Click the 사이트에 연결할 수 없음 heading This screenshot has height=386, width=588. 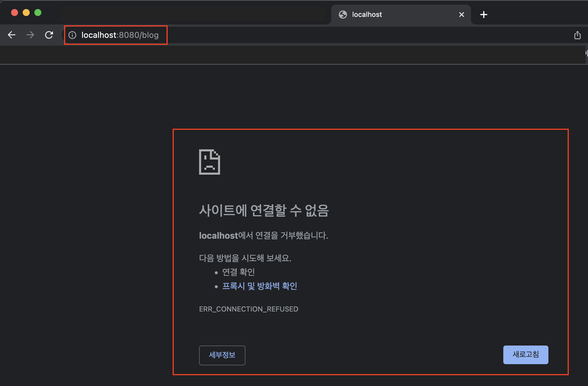coord(264,210)
